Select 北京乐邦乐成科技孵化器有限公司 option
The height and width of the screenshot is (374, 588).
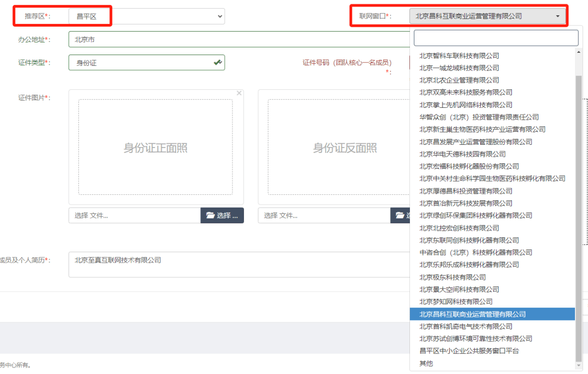[492, 265]
